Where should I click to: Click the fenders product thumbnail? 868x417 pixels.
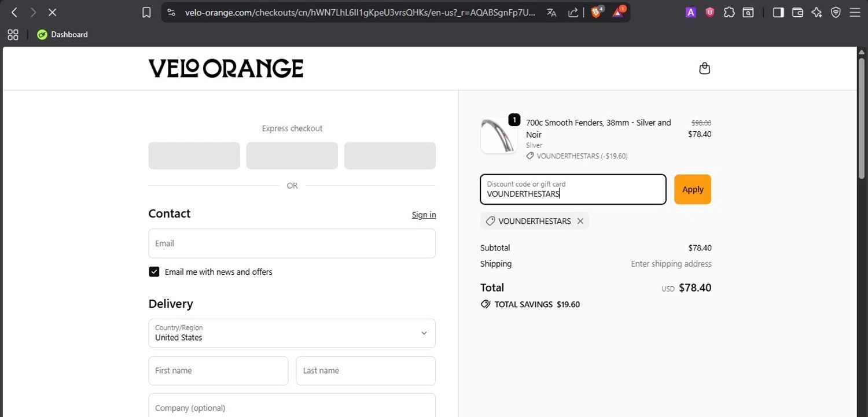pyautogui.click(x=499, y=135)
